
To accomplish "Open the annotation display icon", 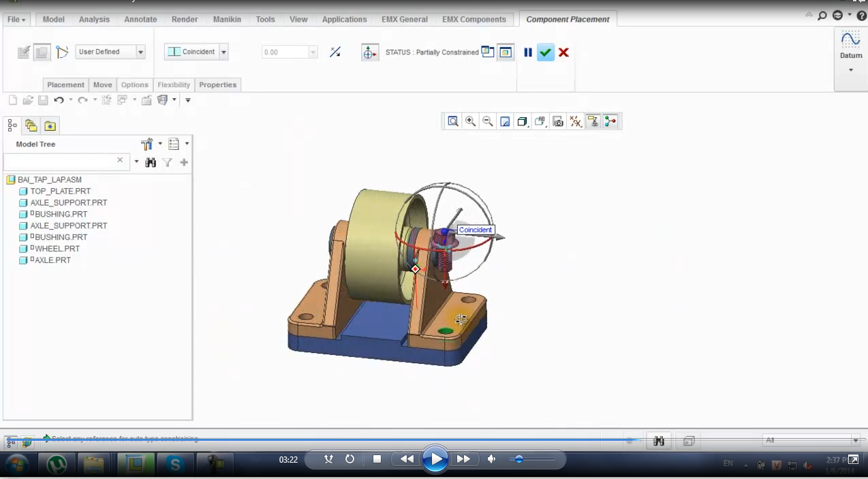I will coord(540,121).
